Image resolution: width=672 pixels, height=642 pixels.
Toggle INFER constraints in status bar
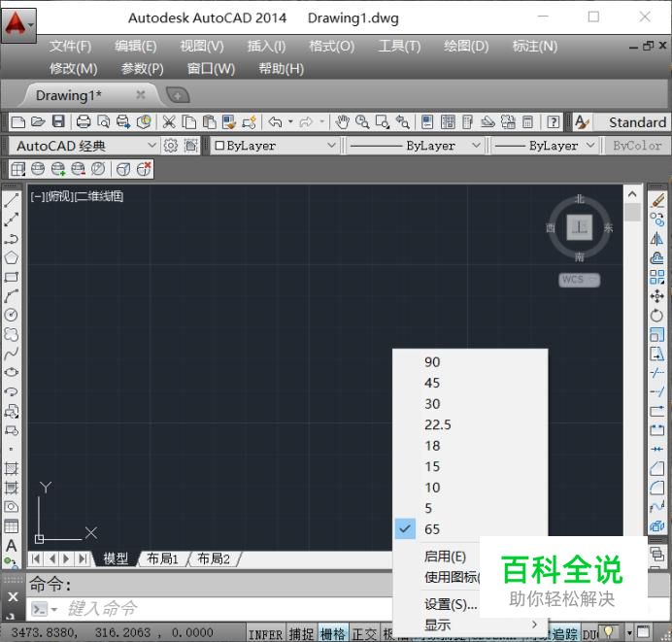265,634
